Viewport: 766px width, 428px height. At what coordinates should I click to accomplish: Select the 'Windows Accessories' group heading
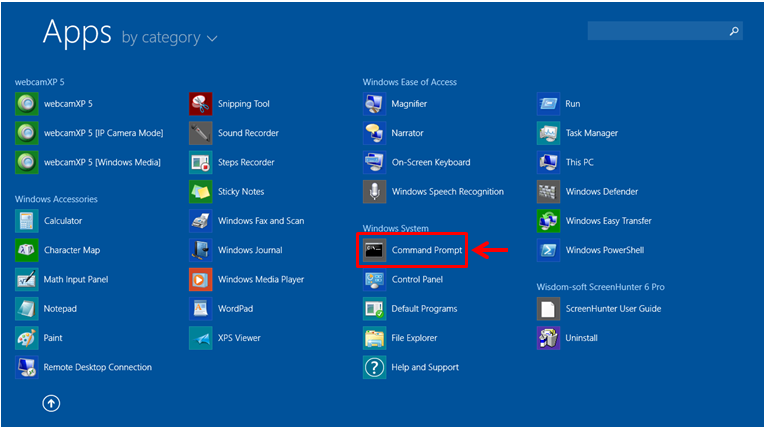pos(56,199)
